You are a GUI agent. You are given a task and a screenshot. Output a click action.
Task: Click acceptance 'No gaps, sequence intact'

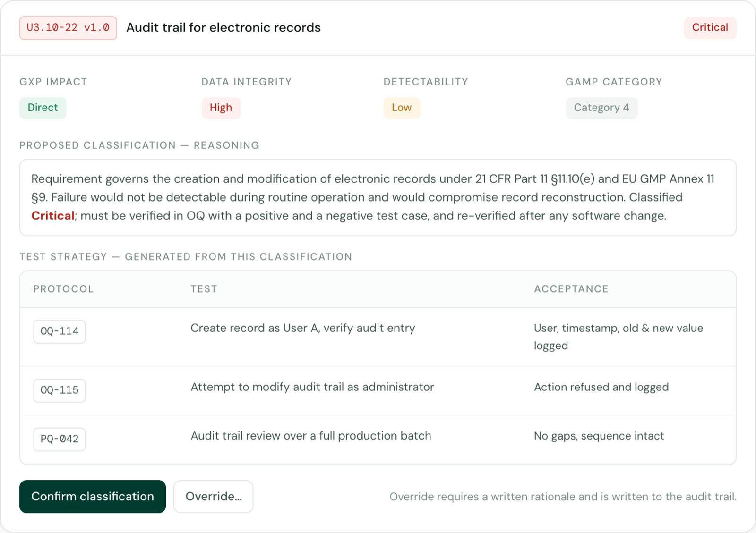point(599,436)
